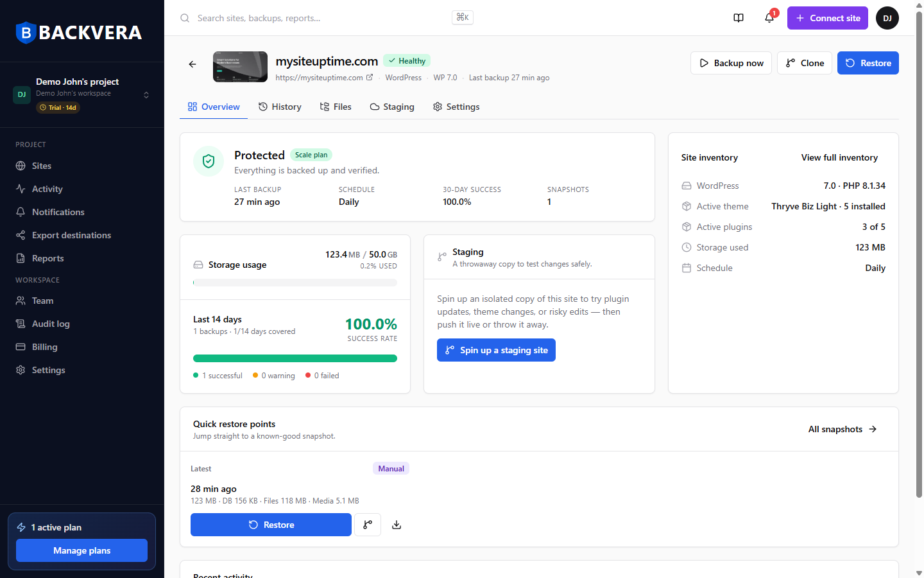Click the Backup now button
The width and height of the screenshot is (924, 578).
tap(731, 63)
